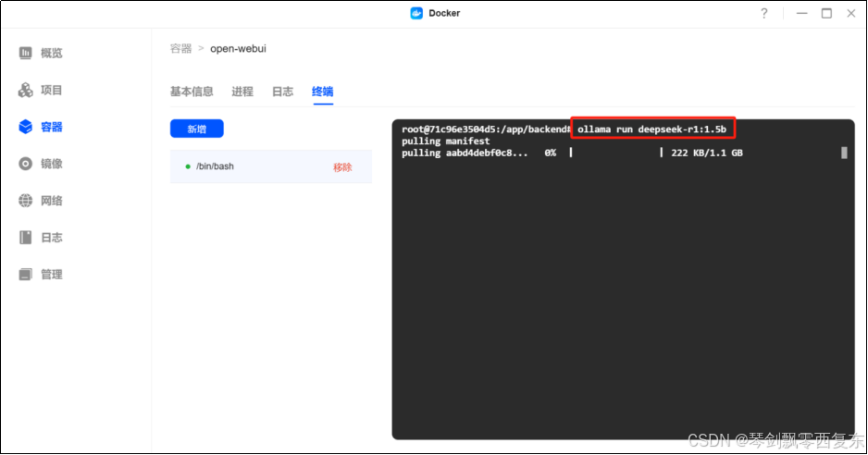Select the 终端 tab
The height and width of the screenshot is (455, 868).
point(322,92)
